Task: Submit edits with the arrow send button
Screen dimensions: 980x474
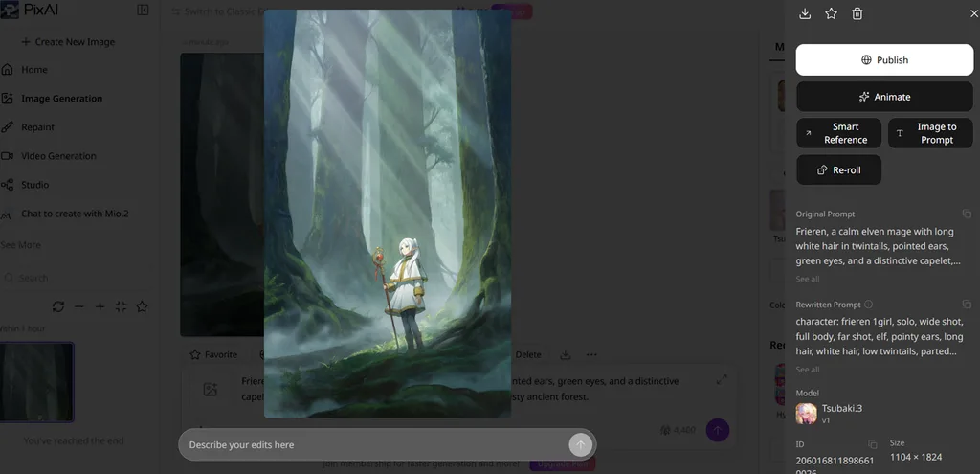Action: coord(580,444)
